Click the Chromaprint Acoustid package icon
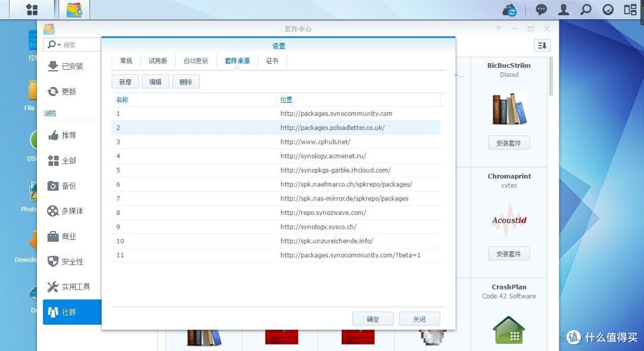644x351 pixels. (509, 220)
